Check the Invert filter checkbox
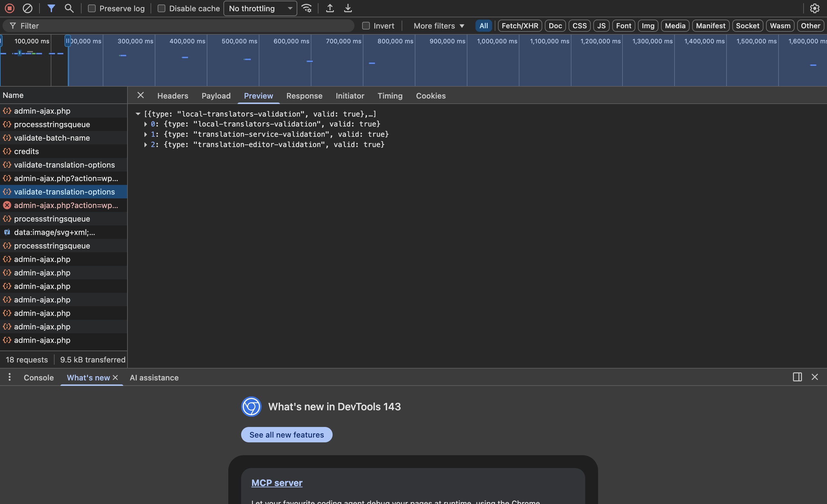This screenshot has height=504, width=827. tap(366, 26)
